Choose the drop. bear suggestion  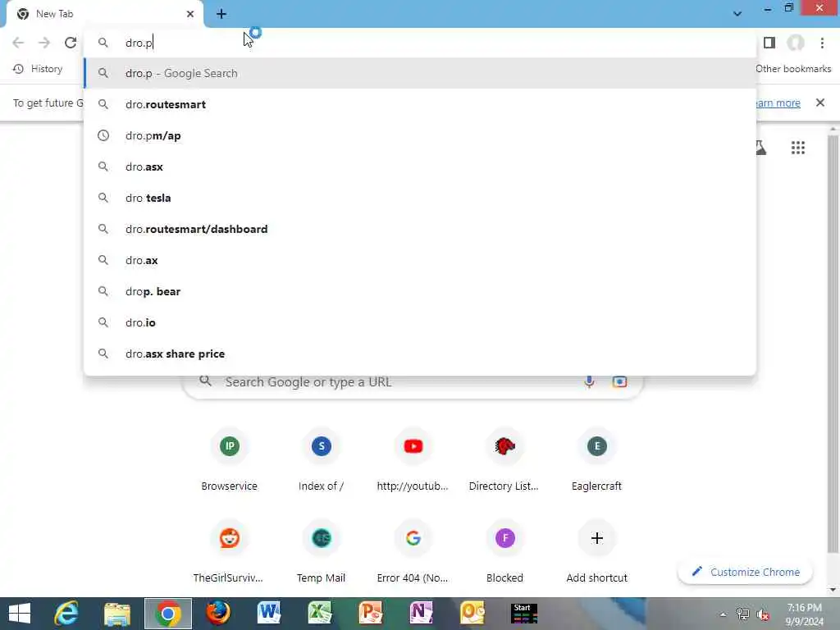pos(420,291)
